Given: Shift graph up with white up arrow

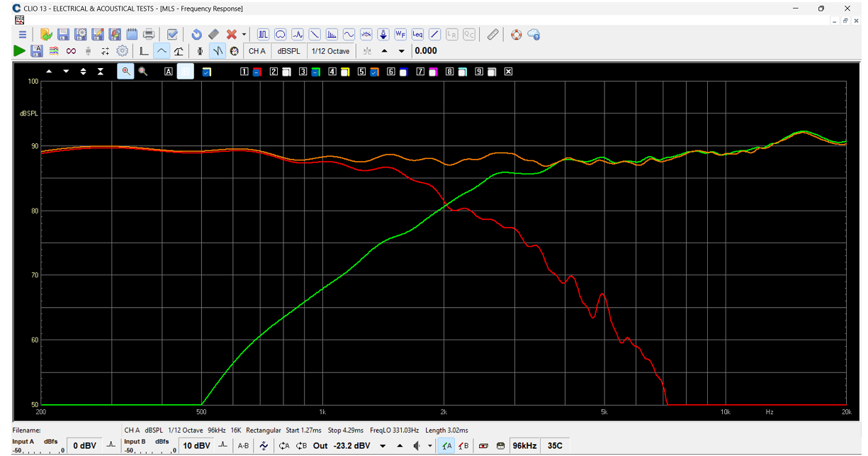Looking at the screenshot, I should tap(49, 72).
